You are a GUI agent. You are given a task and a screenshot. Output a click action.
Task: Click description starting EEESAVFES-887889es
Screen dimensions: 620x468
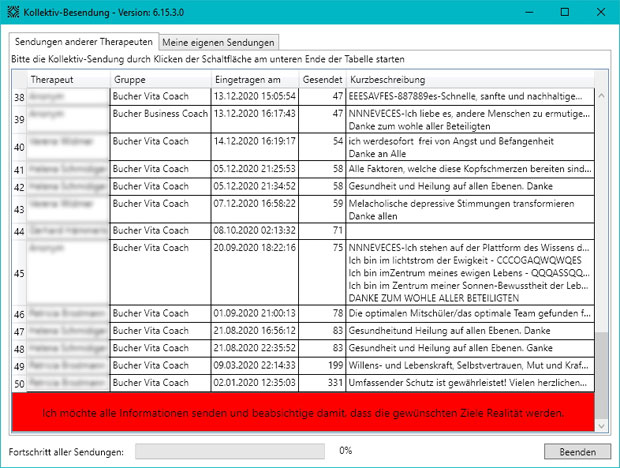(470, 96)
